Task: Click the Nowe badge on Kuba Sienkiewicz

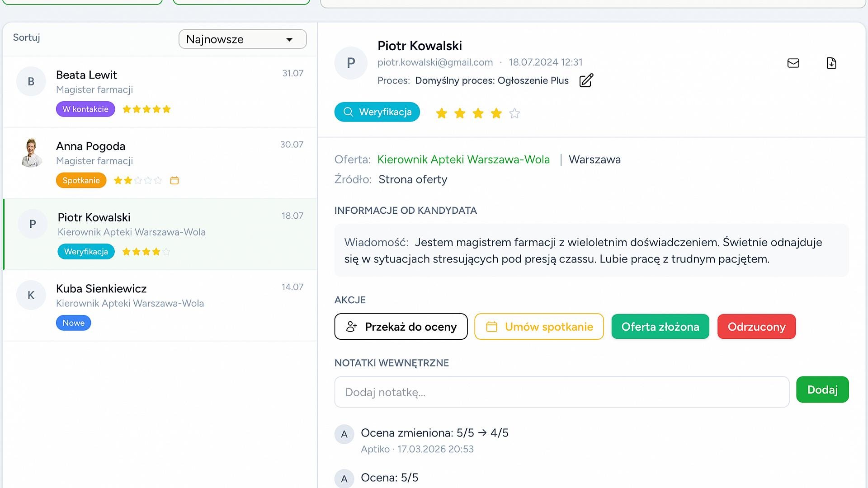Action: (73, 323)
